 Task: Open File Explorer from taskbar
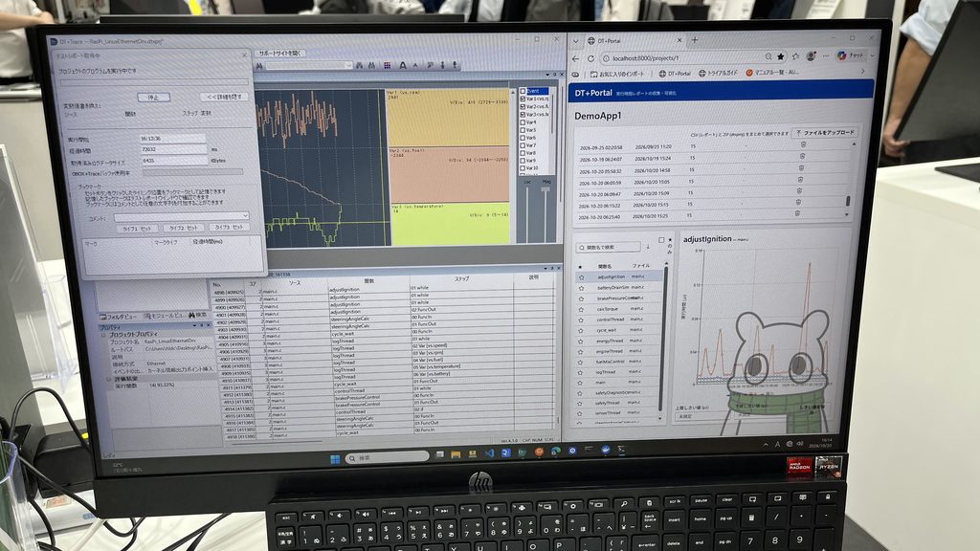tap(456, 454)
